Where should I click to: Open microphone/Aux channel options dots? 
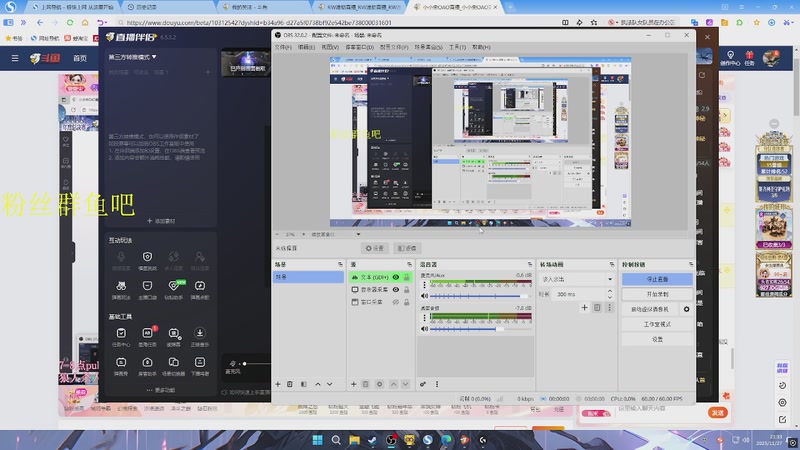pyautogui.click(x=424, y=285)
